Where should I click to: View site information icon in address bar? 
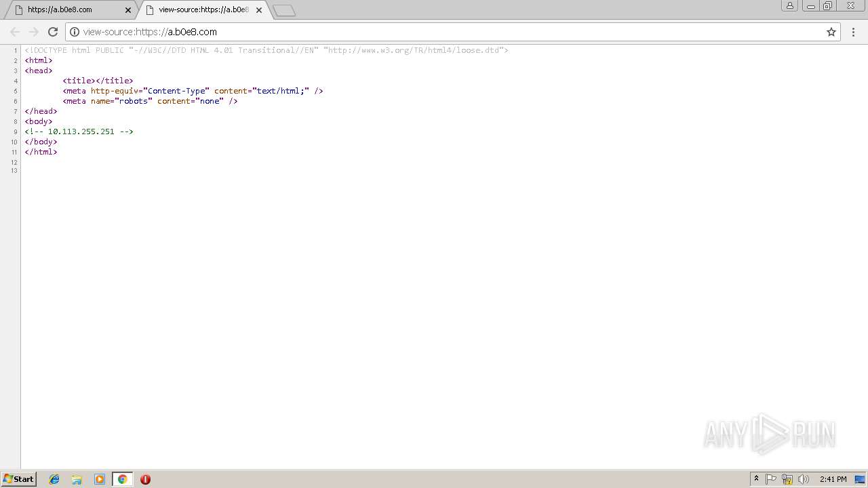point(75,32)
